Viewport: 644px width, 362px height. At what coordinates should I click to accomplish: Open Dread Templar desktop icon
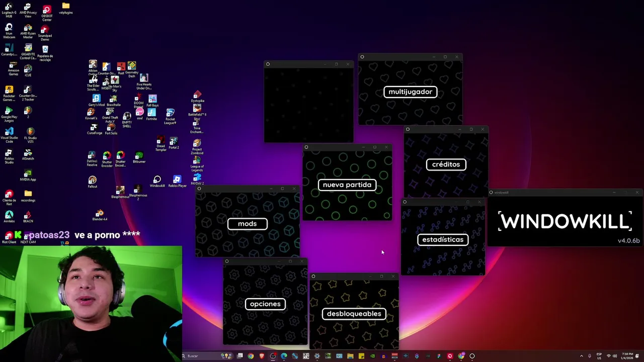pyautogui.click(x=160, y=144)
